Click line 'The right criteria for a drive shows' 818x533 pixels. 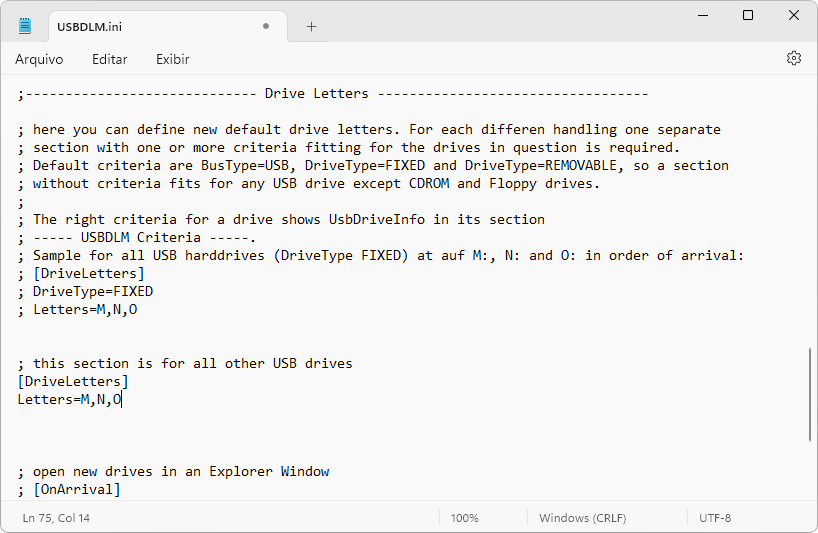[x=281, y=220]
